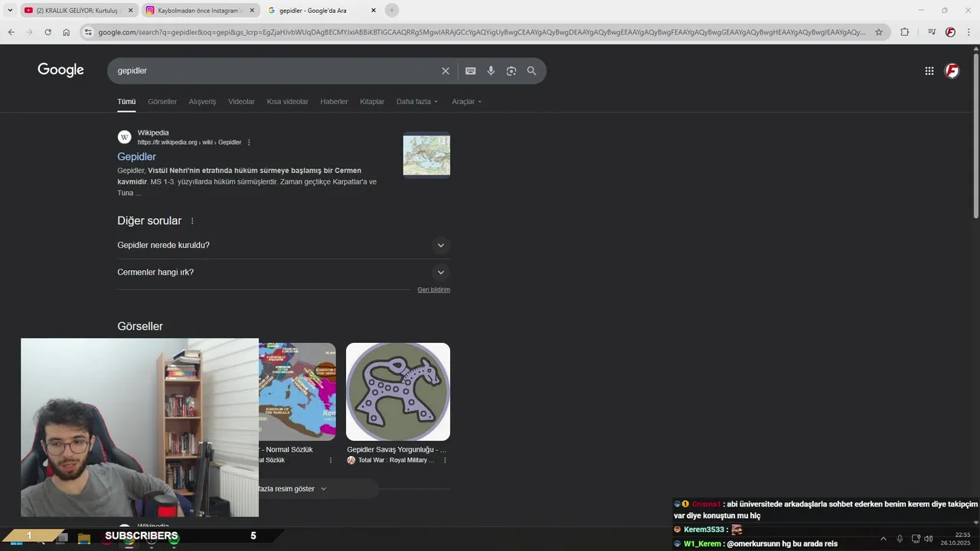Image resolution: width=980 pixels, height=551 pixels.
Task: Open a new browser tab
Action: tap(392, 10)
